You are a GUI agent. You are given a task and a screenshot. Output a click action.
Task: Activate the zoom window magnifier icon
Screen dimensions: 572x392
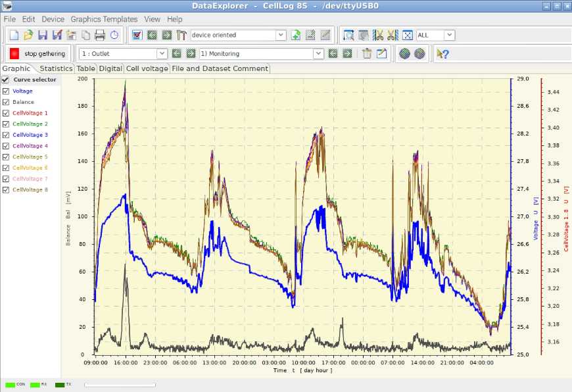coord(348,35)
